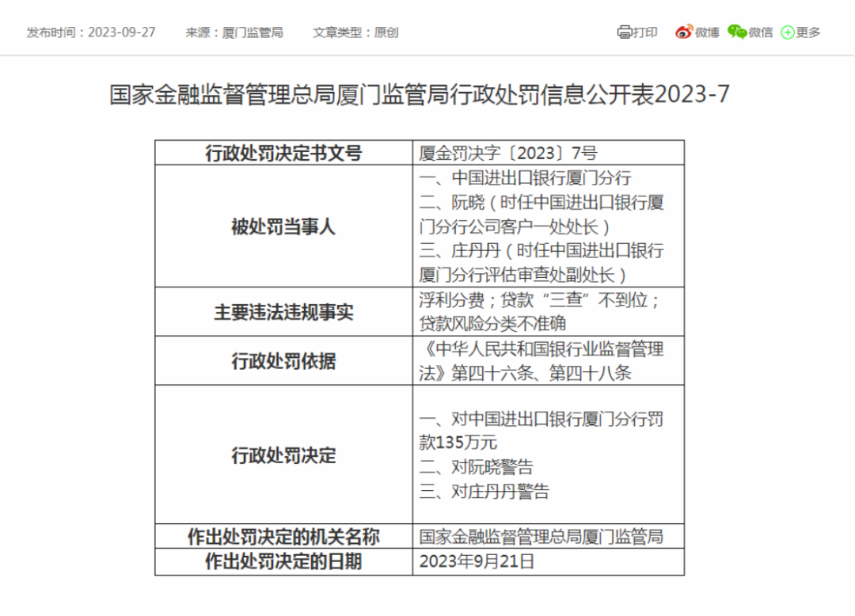
Task: Click penalty text 对中国进出口银行厦门分行罚款135万元
Action: click(541, 430)
